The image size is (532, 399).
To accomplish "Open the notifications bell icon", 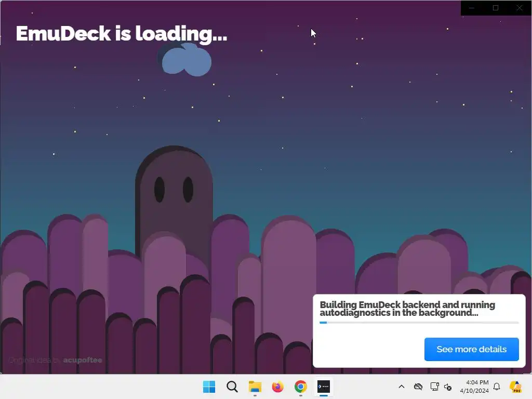I will tap(497, 387).
